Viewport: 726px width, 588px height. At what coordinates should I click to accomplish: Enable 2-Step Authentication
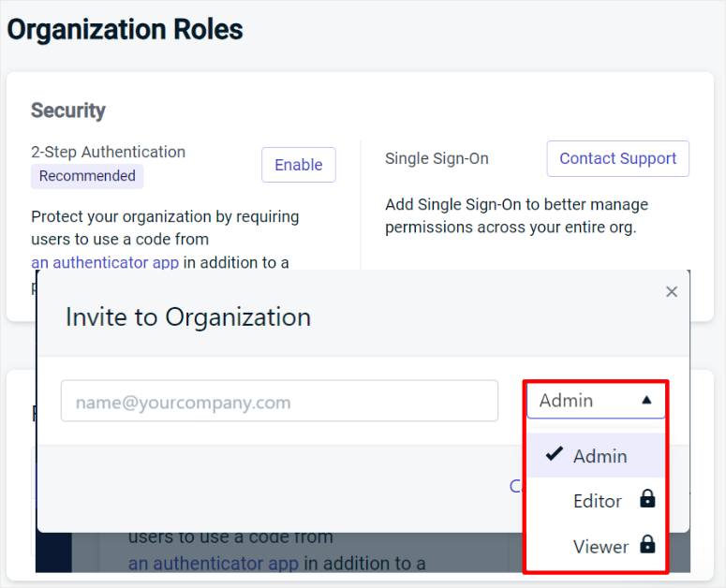tap(299, 165)
